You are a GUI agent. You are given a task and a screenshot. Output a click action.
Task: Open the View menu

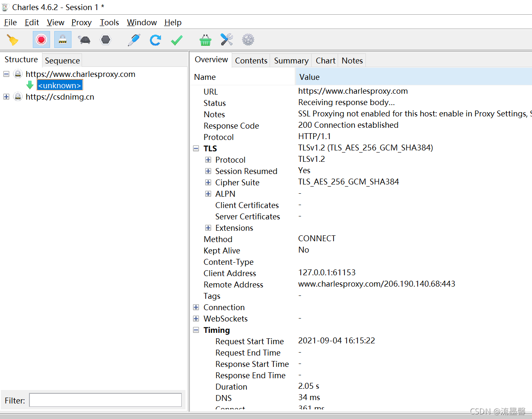click(56, 22)
